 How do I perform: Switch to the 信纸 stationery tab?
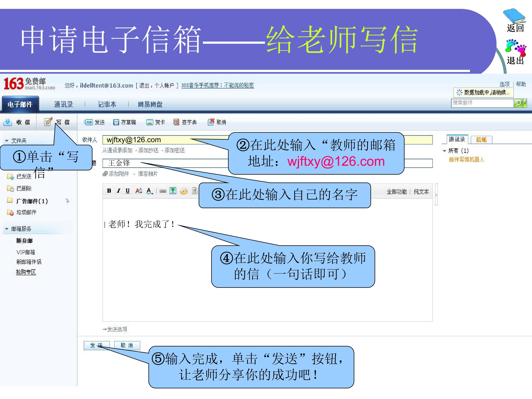(481, 140)
